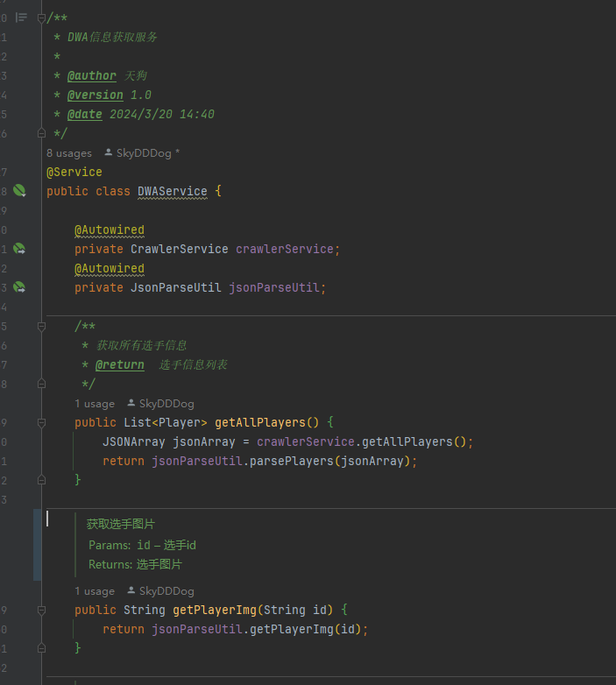Click the date value '2024/3/20 14:40'
Image resolution: width=616 pixels, height=685 pixels.
162,114
